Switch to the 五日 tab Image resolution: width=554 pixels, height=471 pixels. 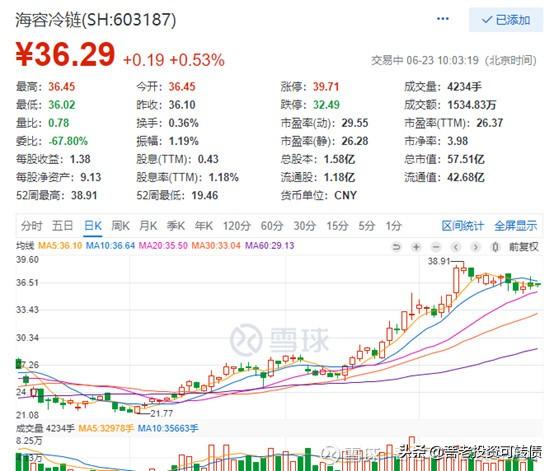[63, 225]
